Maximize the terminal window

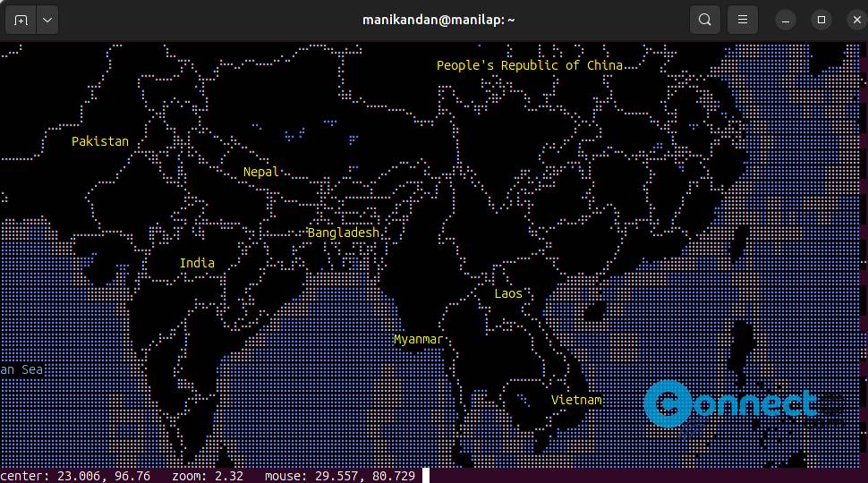[x=821, y=20]
